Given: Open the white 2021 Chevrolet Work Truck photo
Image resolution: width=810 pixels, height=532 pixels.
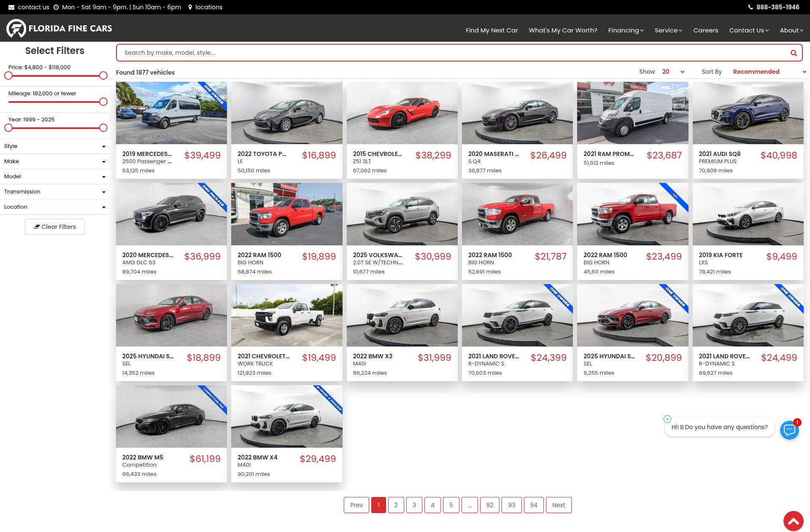Looking at the screenshot, I should click(287, 315).
